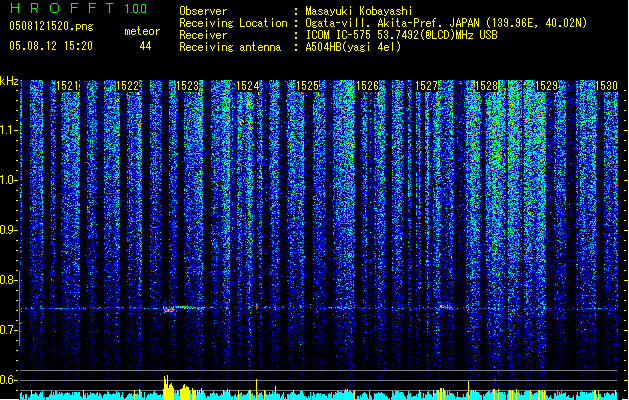Screen dimensions: 629x400
Task: Click the Receiving Location label
Action: [x=233, y=23]
